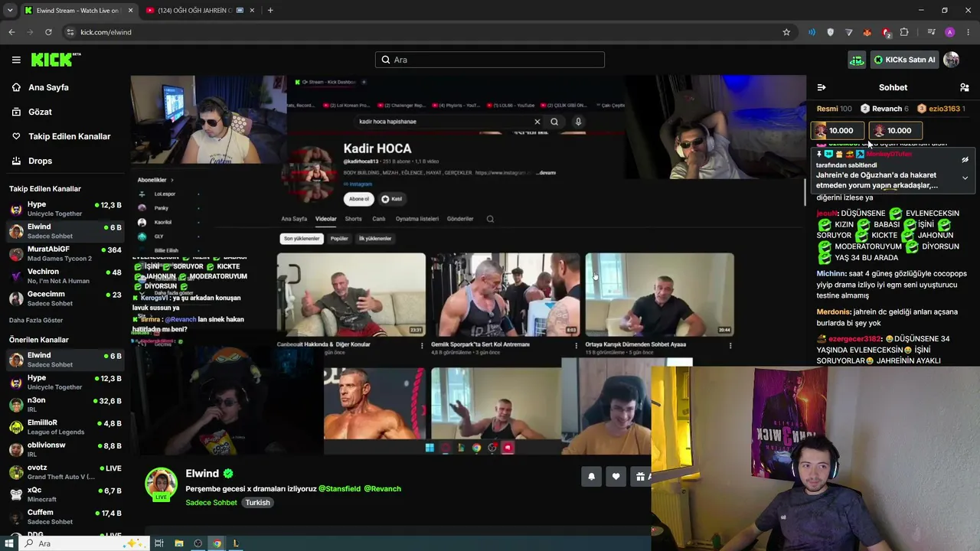The image size is (980, 551).
Task: Open the MetaMask fox extension
Action: [867, 32]
